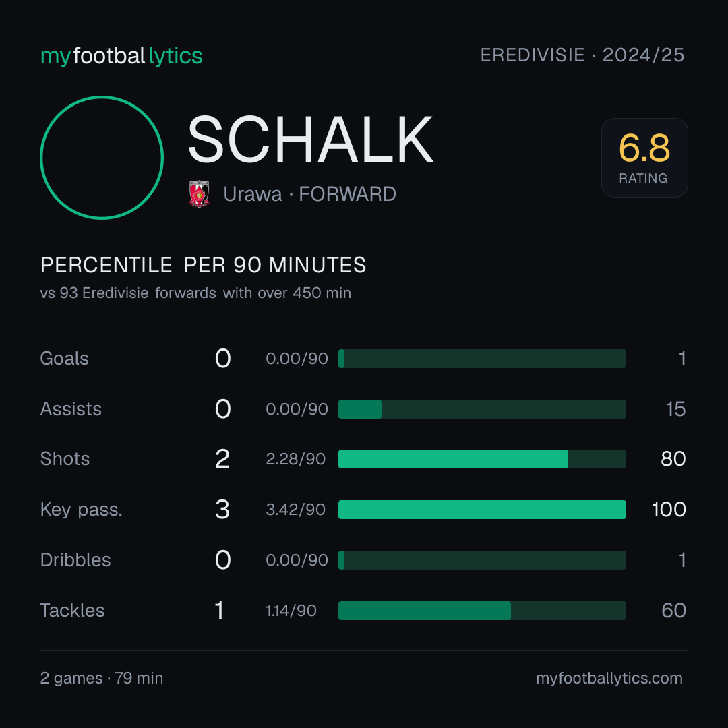Image resolution: width=728 pixels, height=728 pixels.
Task: Click the 100 percentile value
Action: 669,510
